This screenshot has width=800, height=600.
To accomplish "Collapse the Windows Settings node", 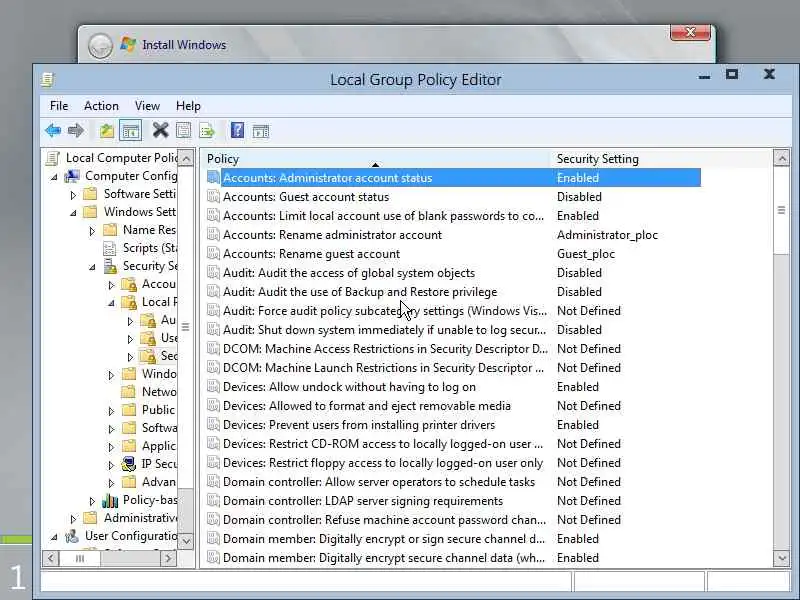I will coord(73,213).
